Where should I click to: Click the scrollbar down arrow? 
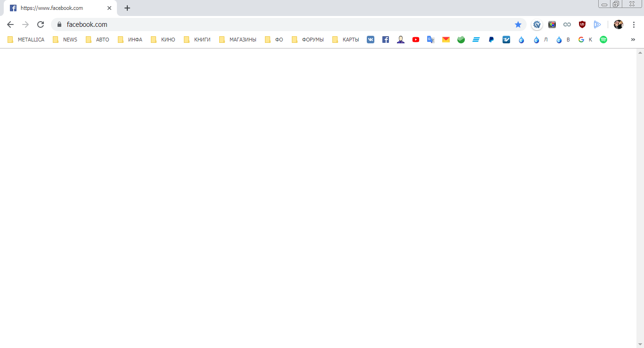[640, 344]
